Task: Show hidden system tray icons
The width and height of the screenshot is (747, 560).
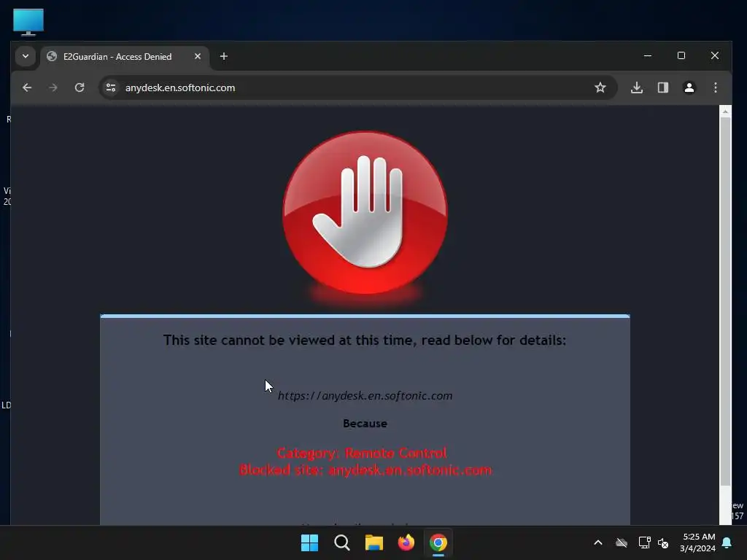Action: (x=598, y=542)
